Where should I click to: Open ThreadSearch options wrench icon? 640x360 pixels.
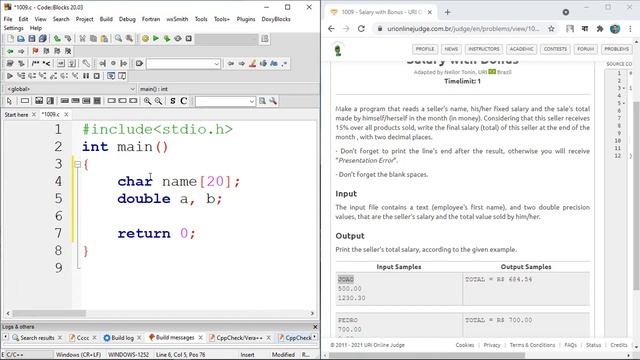coord(273,101)
